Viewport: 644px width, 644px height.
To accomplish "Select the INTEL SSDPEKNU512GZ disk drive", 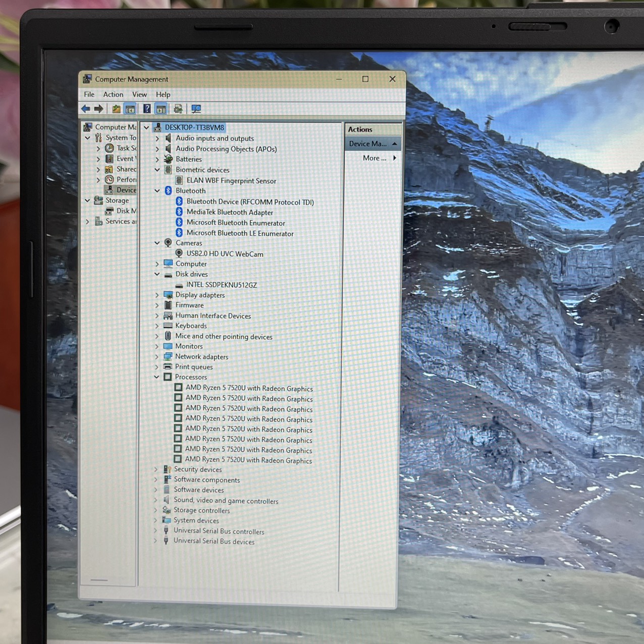I will pyautogui.click(x=222, y=285).
